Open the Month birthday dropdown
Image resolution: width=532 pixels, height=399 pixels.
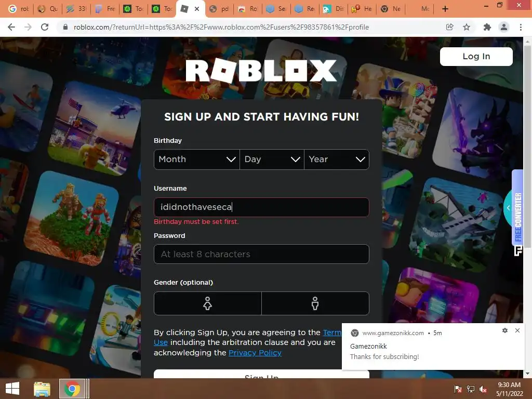[x=197, y=159]
